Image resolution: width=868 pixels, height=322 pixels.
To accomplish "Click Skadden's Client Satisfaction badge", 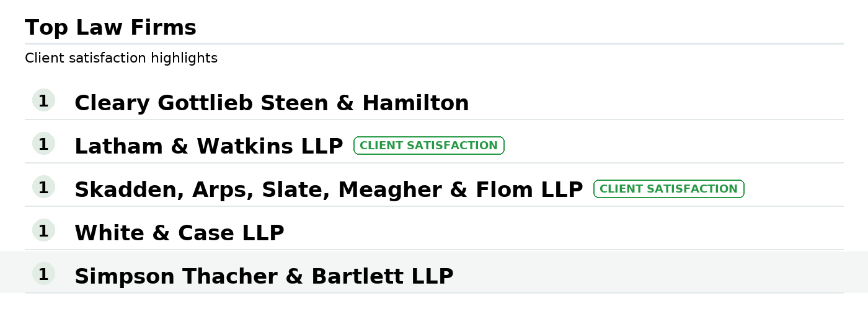I will tap(668, 189).
